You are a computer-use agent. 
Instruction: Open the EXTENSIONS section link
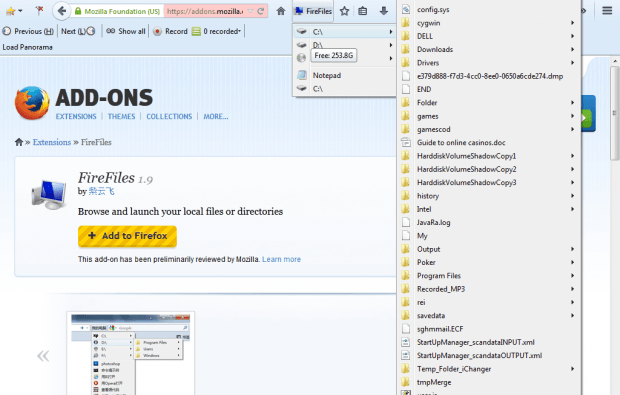76,116
